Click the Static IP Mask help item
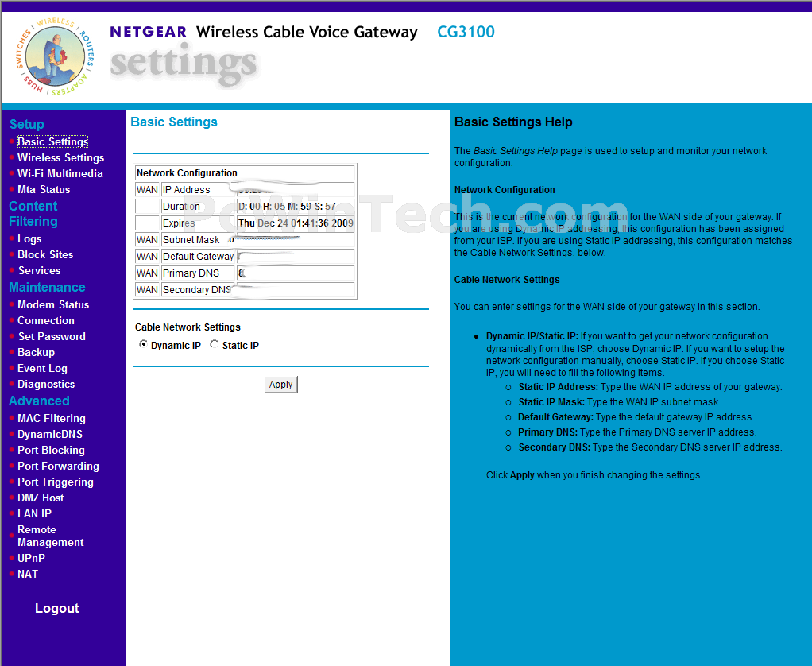This screenshot has width=812, height=666. pyautogui.click(x=620, y=402)
